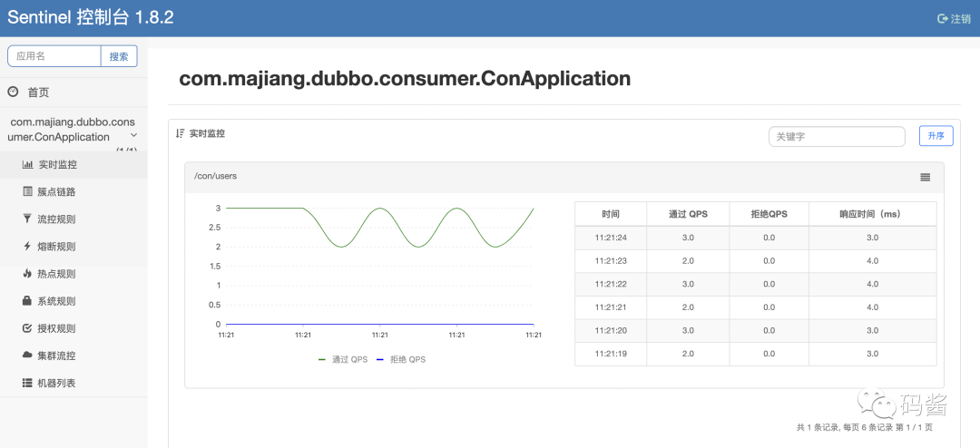This screenshot has width=980, height=448.
Task: Click the 时间 column header
Action: pos(611,214)
